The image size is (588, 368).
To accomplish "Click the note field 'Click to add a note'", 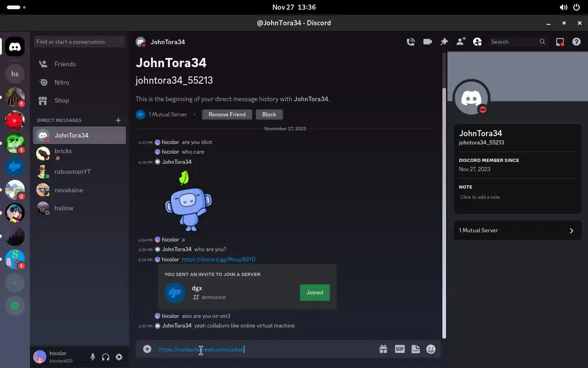I will coord(517,197).
